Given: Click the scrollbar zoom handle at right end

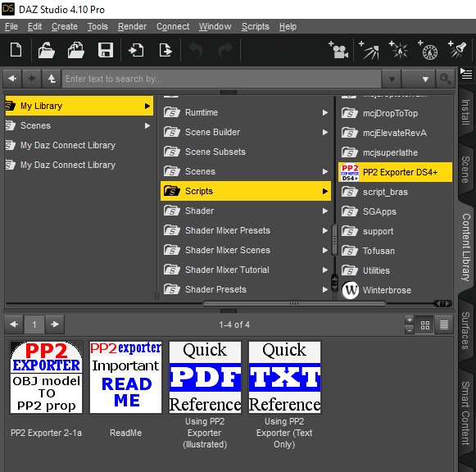Looking at the screenshot, I should [443, 303].
